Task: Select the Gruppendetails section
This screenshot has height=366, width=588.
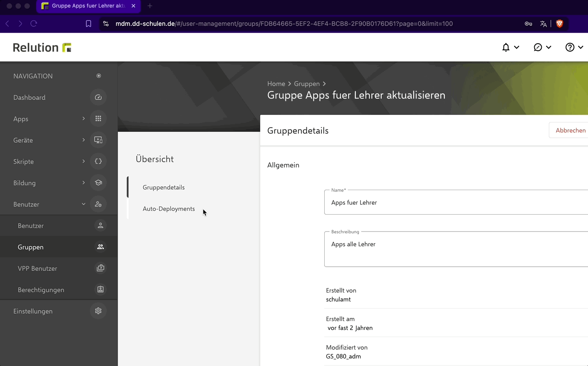Action: tap(164, 187)
